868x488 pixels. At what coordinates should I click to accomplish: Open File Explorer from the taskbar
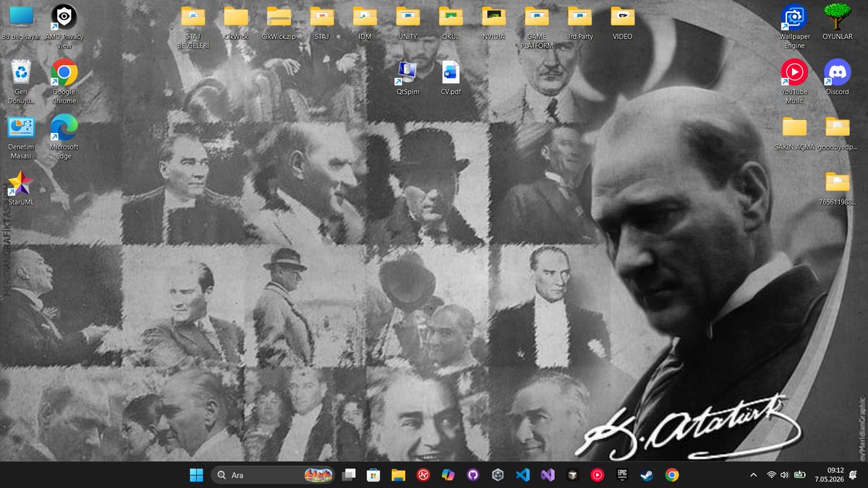point(398,475)
